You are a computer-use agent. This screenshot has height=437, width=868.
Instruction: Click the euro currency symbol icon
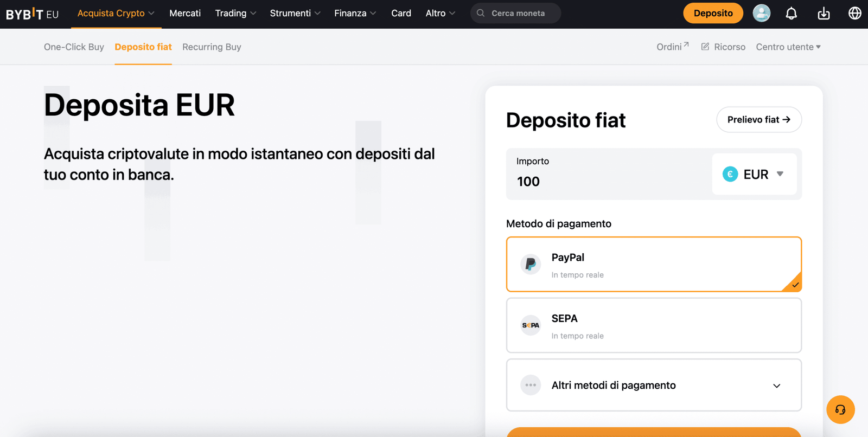point(730,174)
